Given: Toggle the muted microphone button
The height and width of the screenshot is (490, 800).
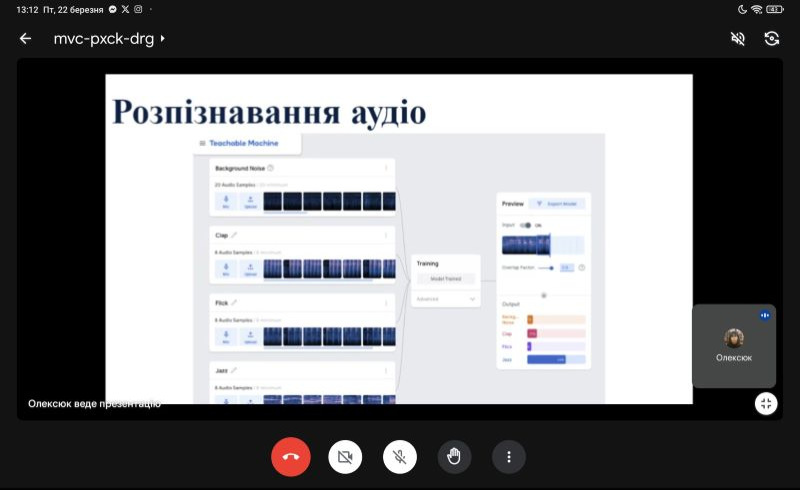Looking at the screenshot, I should click(399, 457).
